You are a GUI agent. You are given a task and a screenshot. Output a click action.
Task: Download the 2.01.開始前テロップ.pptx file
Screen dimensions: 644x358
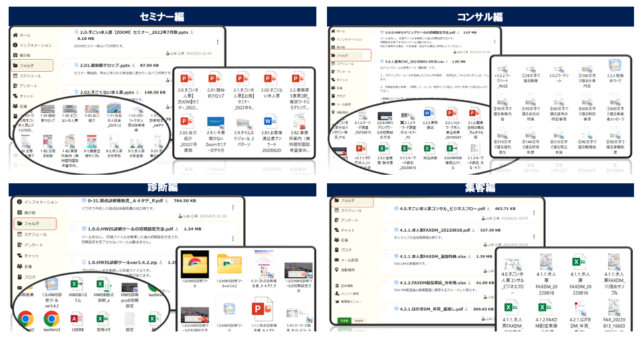click(134, 65)
